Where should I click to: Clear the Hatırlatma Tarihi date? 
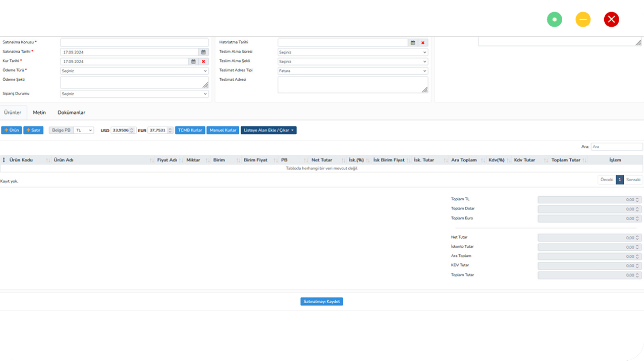[423, 43]
